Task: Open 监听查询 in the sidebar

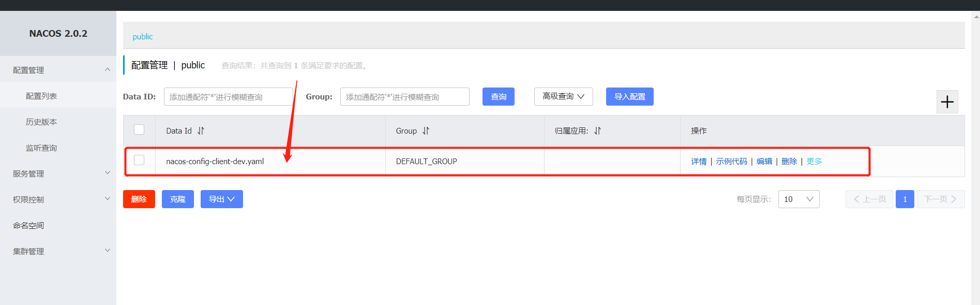Action: point(41,148)
